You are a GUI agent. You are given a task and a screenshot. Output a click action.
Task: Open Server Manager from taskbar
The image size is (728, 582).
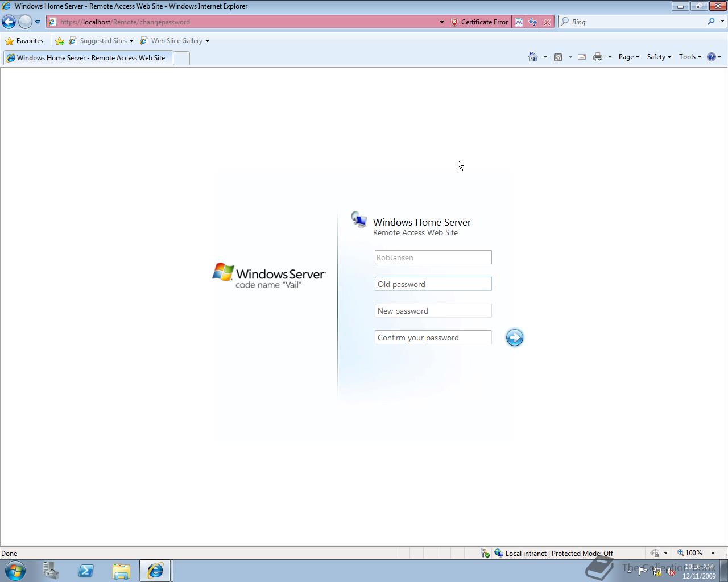(x=51, y=571)
